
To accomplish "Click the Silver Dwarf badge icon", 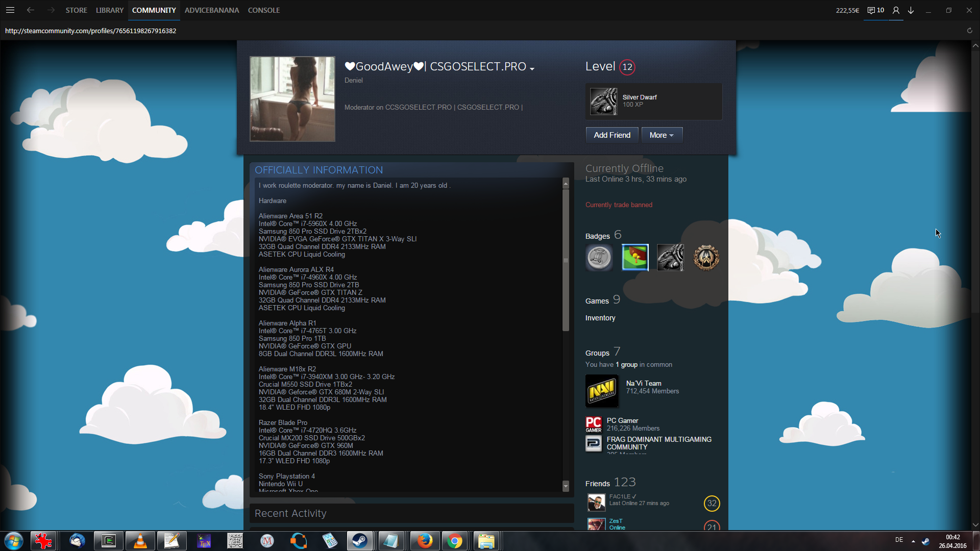I will [x=603, y=101].
